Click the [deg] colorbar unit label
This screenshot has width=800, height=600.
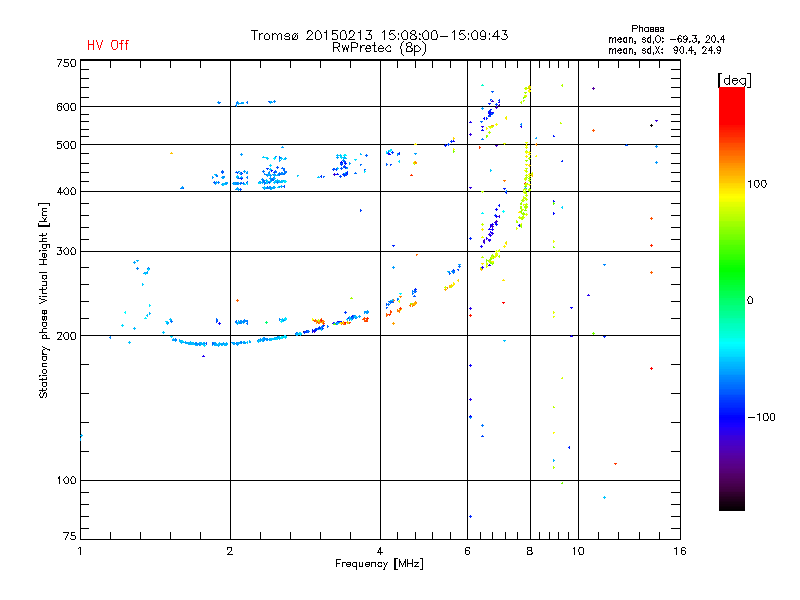point(734,80)
